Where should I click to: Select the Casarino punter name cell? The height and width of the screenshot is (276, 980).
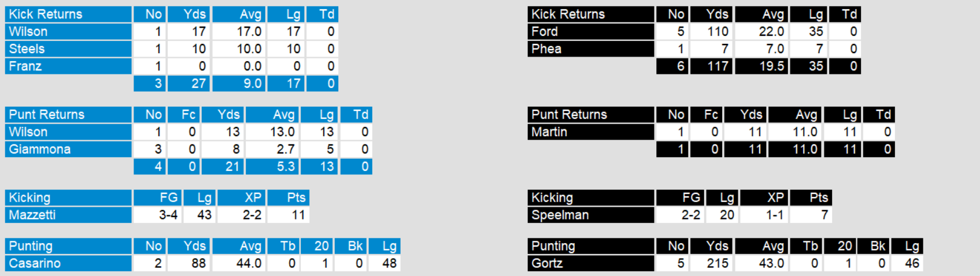(68, 263)
